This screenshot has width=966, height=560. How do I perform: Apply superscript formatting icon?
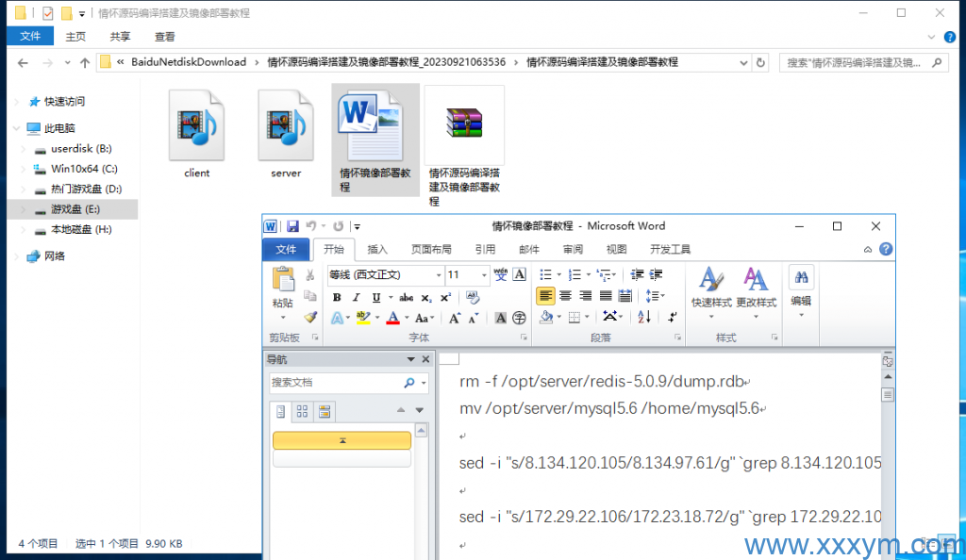(x=445, y=297)
